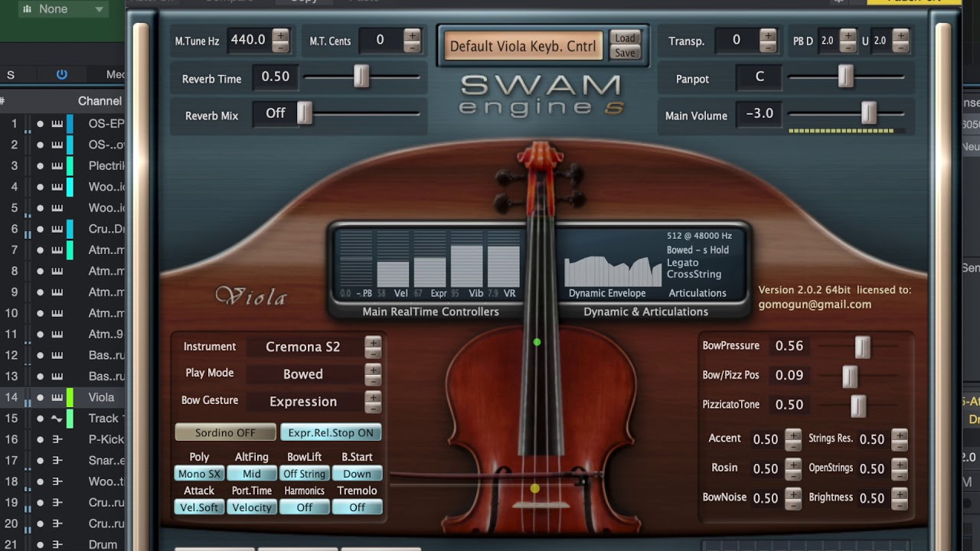This screenshot has width=980, height=551.
Task: Click keyboard instrument icon on Viola track 14
Action: [x=57, y=397]
